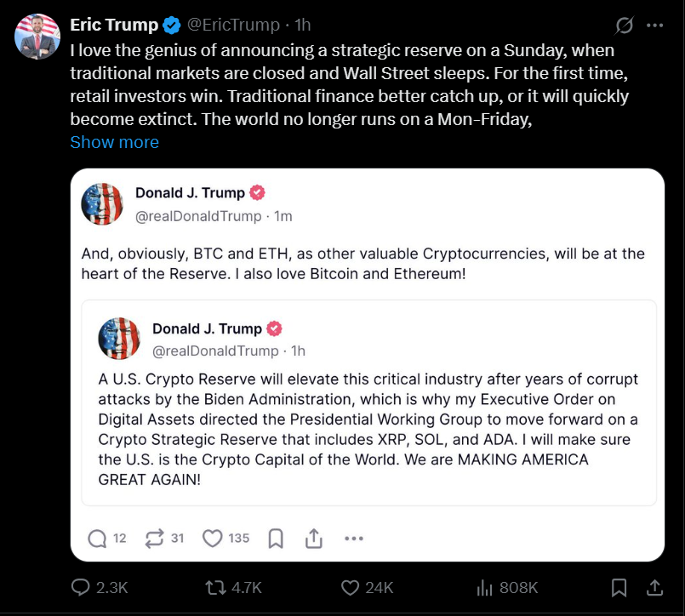685x616 pixels.
Task: Open the reply icon on the quoted tweet
Action: [x=99, y=538]
